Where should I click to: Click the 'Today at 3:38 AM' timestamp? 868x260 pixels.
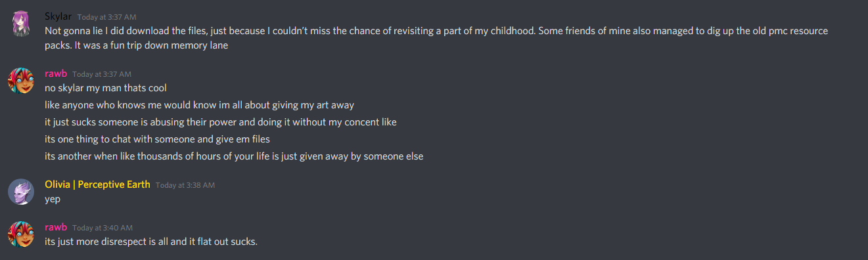pyautogui.click(x=185, y=185)
